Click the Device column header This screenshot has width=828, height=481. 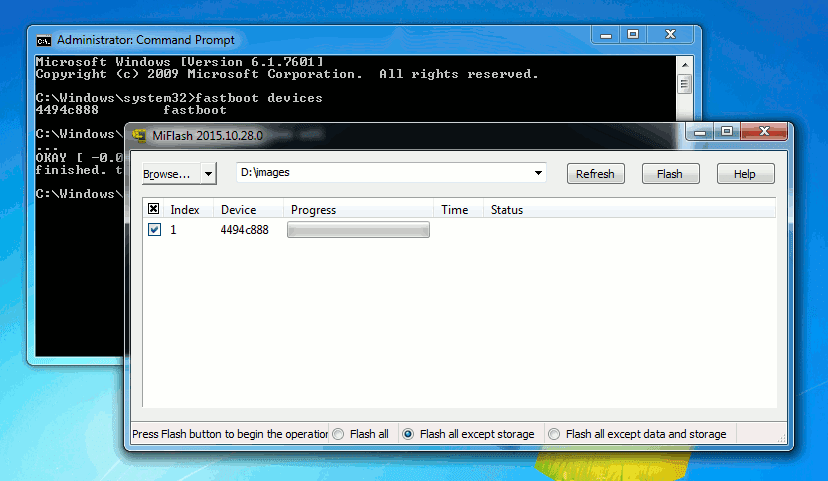(x=248, y=210)
